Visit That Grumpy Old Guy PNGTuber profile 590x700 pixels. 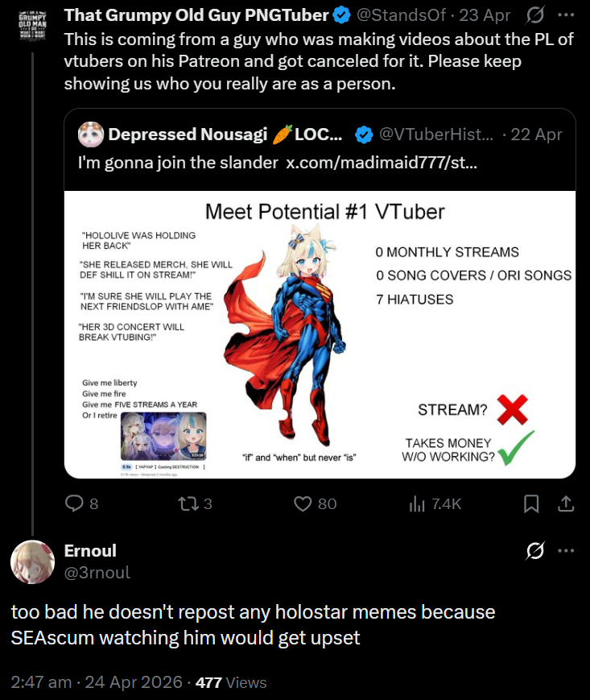(x=196, y=15)
